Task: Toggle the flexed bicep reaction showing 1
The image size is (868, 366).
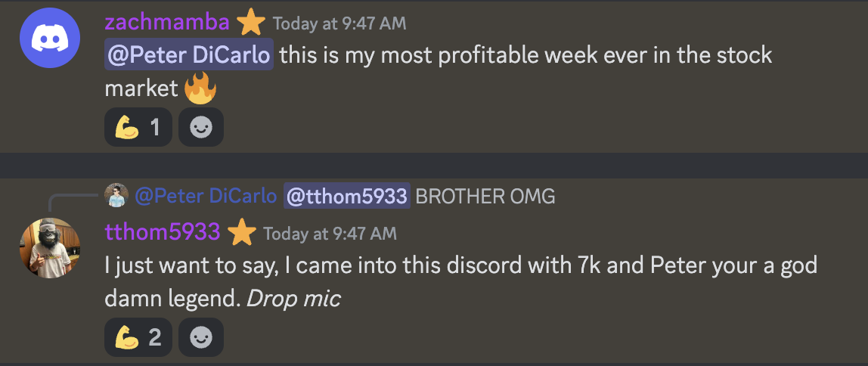Action: (x=138, y=127)
